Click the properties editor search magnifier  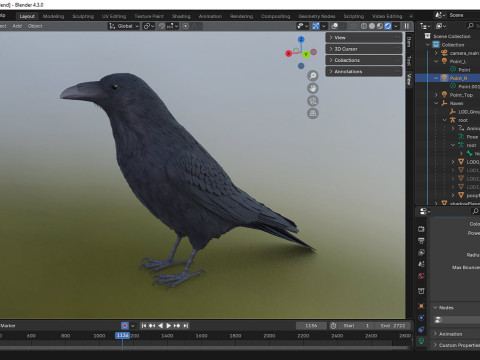pyautogui.click(x=475, y=211)
